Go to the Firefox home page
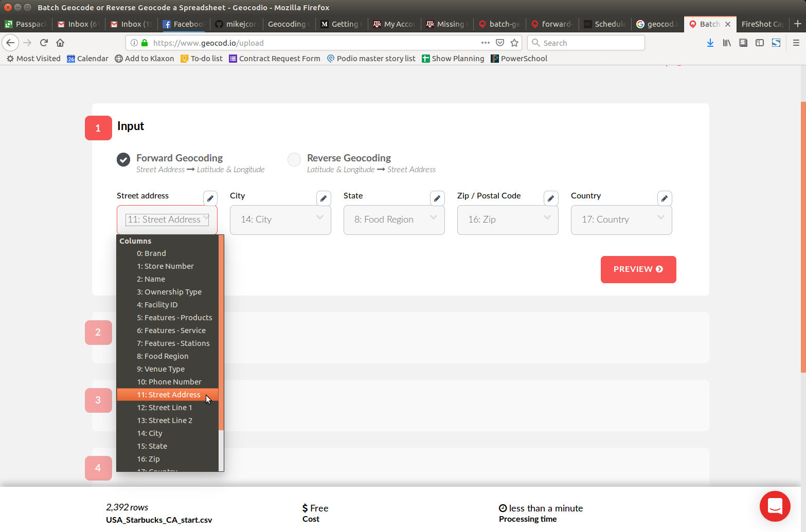The height and width of the screenshot is (532, 806). 60,43
